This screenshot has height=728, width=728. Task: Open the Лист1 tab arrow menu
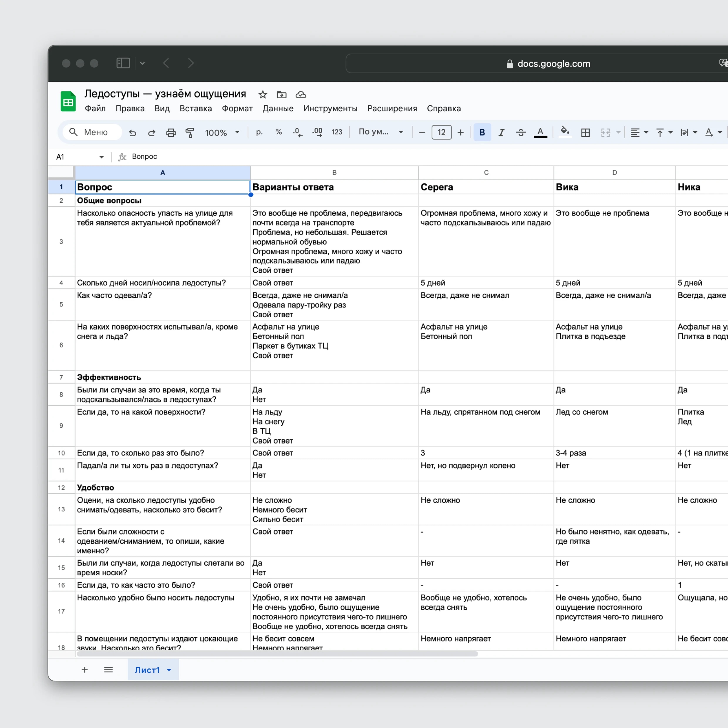point(169,670)
